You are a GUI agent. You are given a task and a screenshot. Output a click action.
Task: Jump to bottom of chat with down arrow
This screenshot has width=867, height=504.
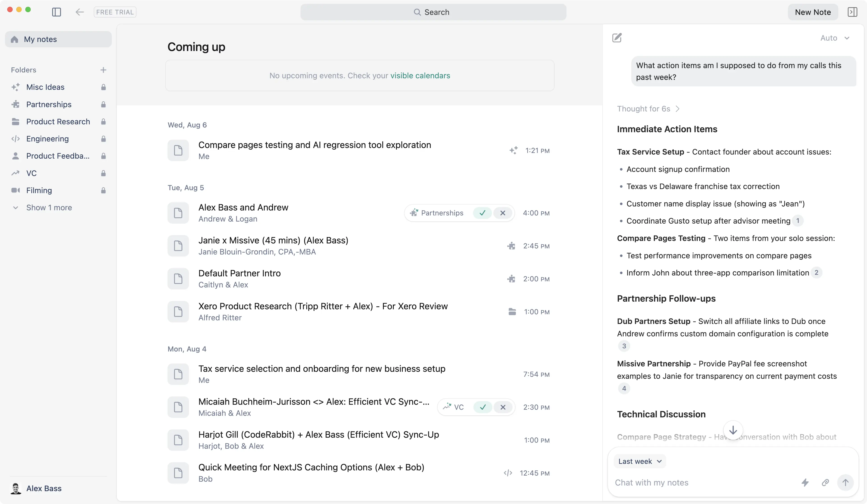[733, 430]
